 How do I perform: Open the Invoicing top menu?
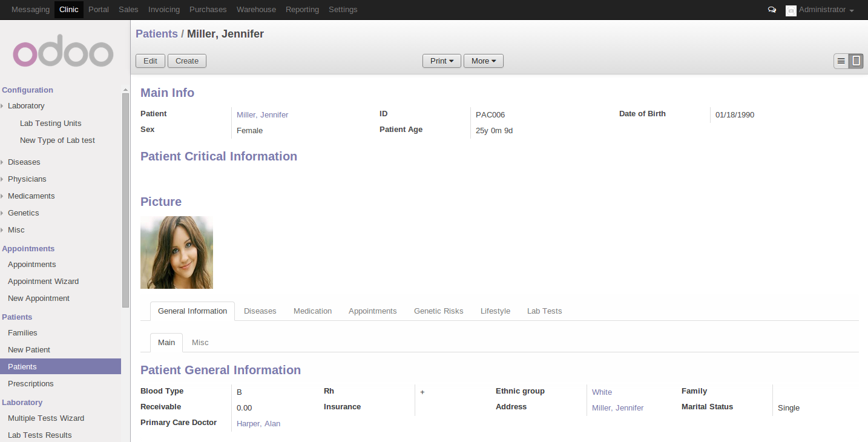pos(164,10)
